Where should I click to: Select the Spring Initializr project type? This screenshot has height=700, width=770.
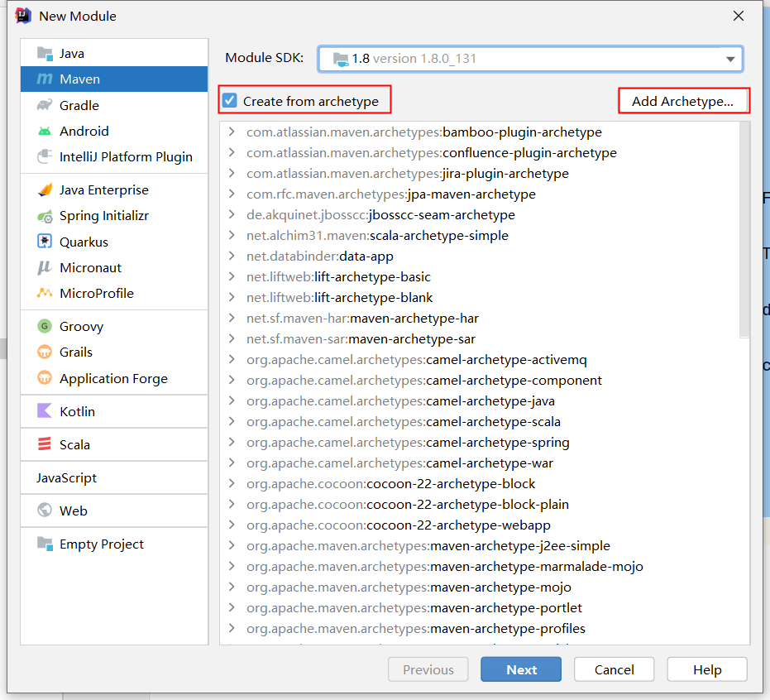coord(114,216)
